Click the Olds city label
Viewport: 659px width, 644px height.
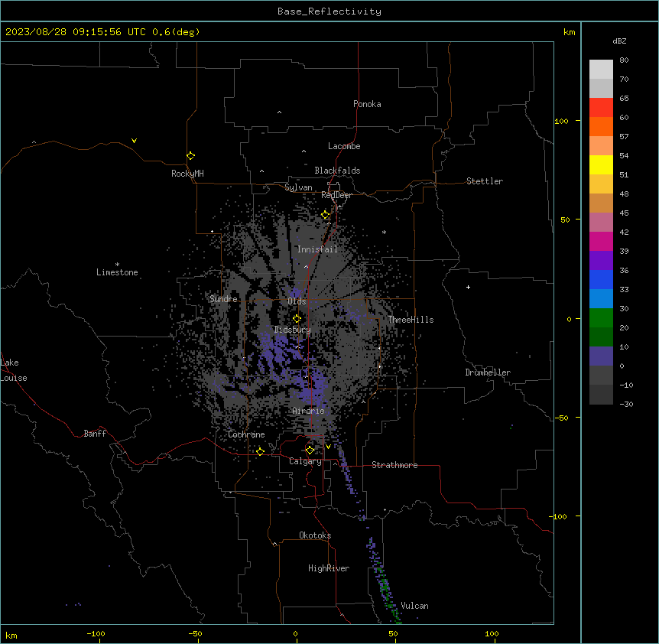click(297, 301)
